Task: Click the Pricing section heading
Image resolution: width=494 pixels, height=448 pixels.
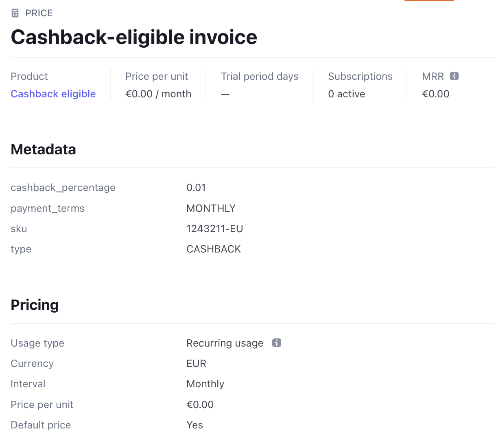Action: 35,305
